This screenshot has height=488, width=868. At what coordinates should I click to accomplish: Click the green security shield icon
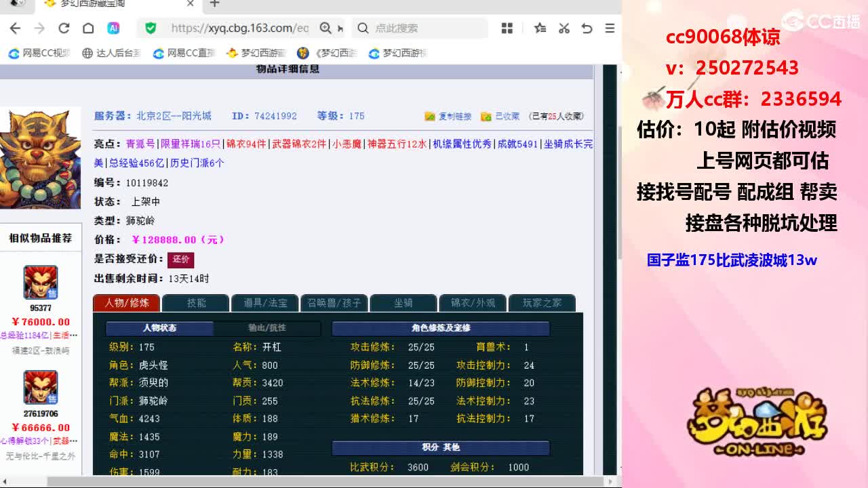pos(151,28)
